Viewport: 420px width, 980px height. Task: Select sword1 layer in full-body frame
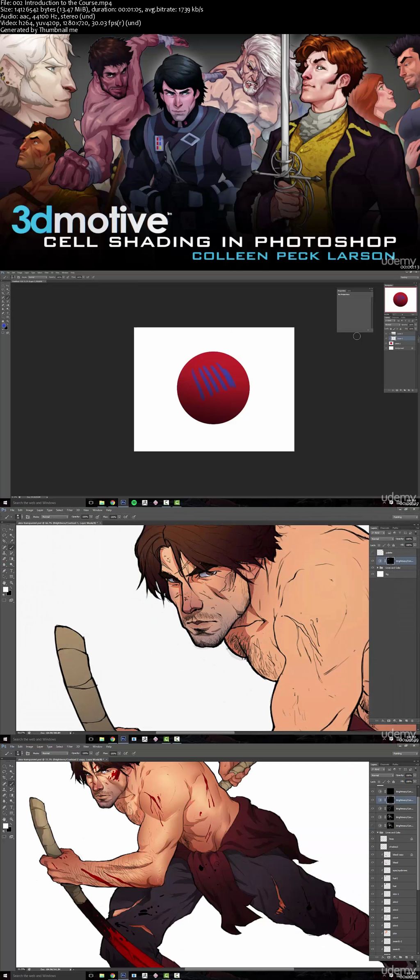[394, 949]
